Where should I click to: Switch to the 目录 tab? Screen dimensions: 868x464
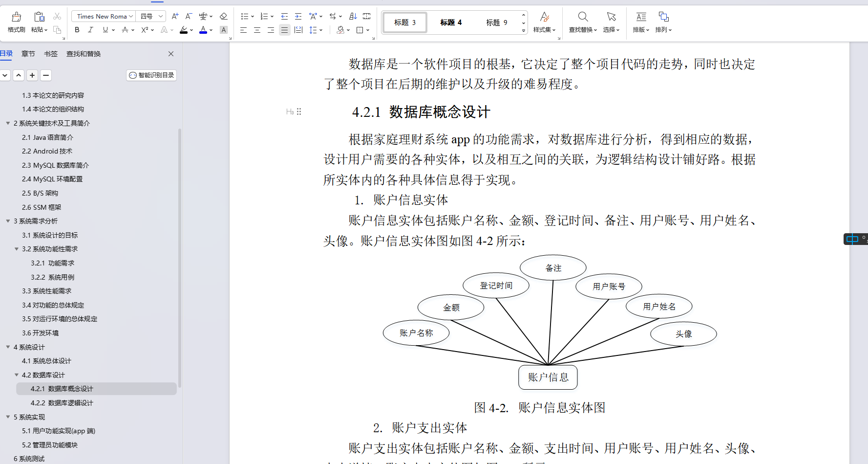(x=6, y=53)
